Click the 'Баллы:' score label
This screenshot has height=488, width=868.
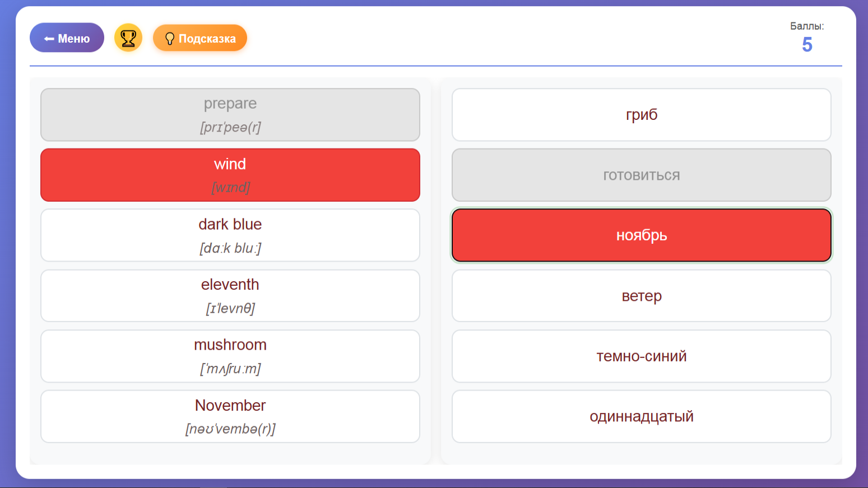[806, 26]
